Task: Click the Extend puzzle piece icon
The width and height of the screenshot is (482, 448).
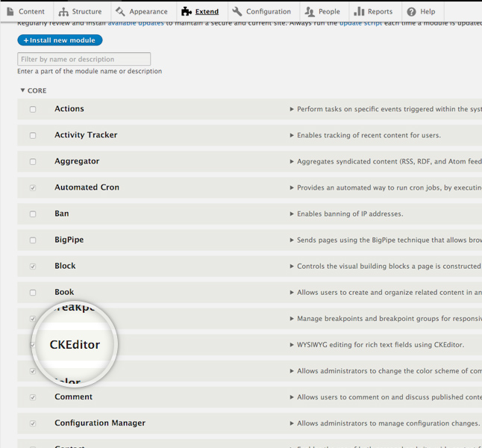Action: pos(187,12)
